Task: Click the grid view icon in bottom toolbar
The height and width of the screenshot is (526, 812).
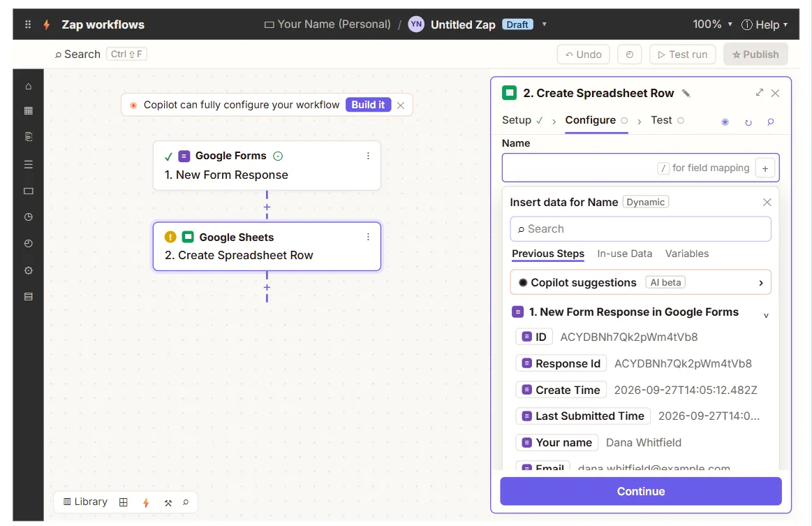Action: coord(124,502)
